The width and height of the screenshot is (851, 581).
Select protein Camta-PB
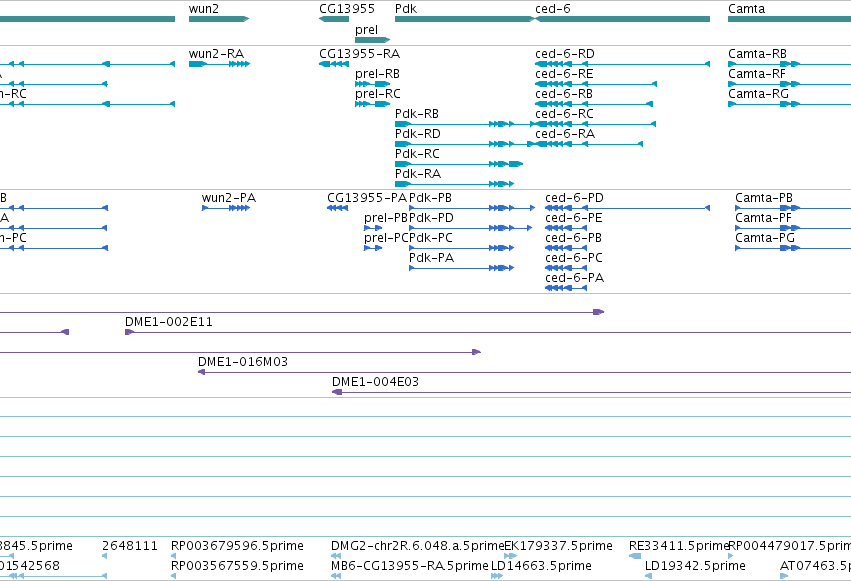793,208
